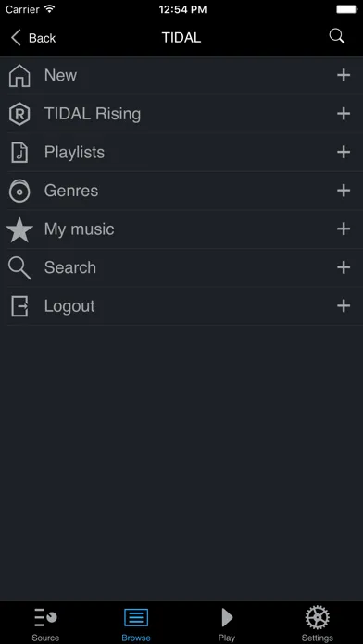
Task: Tap the house icon beside New
Action: coord(19,76)
